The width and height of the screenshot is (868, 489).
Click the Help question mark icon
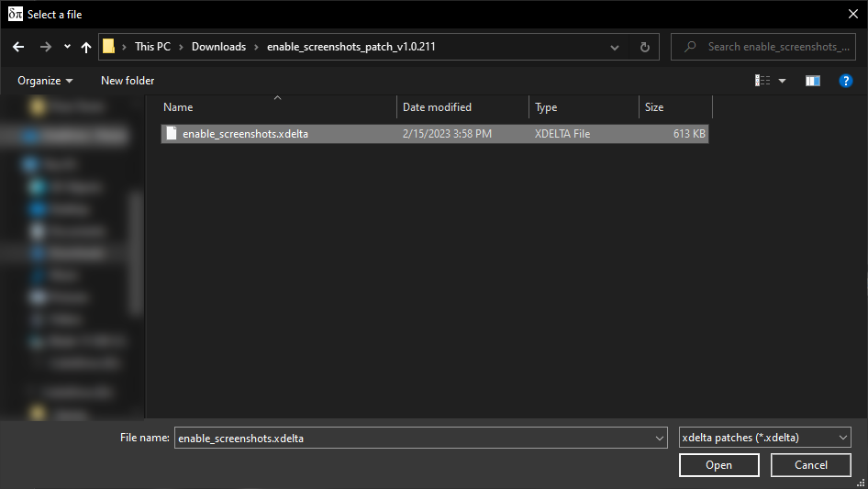(x=846, y=81)
